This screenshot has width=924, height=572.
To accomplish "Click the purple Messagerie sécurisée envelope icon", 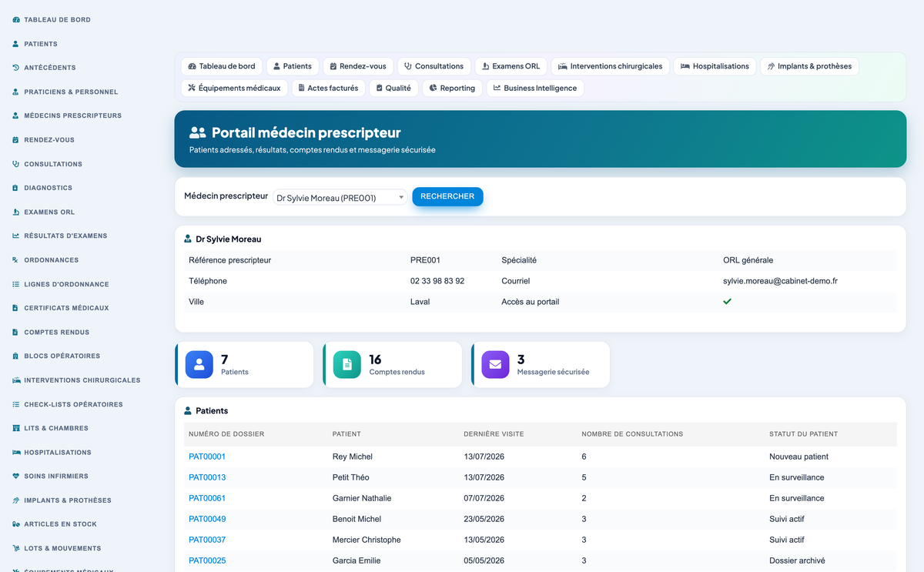I will click(x=495, y=364).
